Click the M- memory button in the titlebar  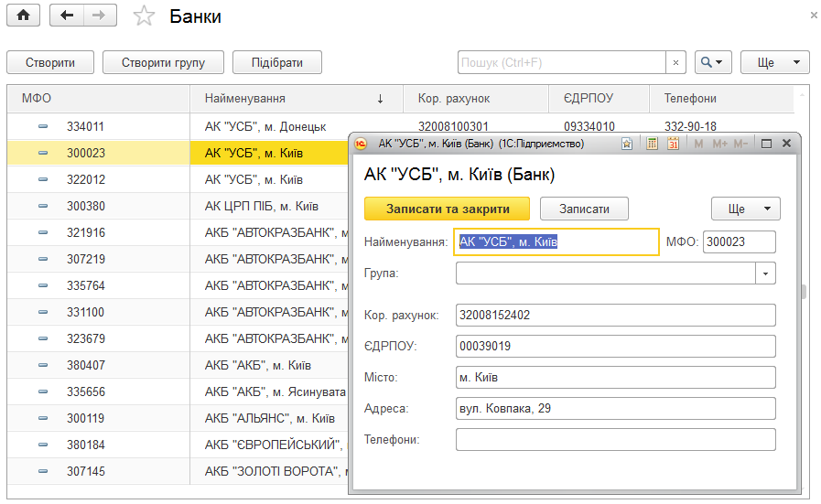740,144
